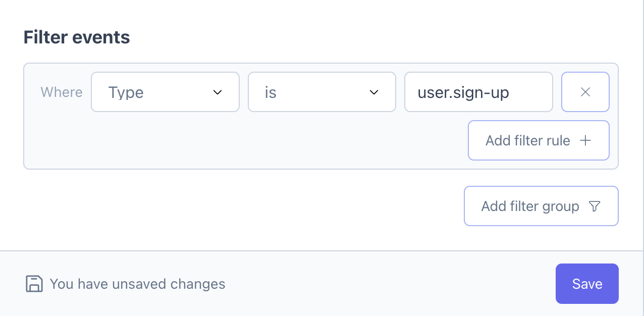This screenshot has width=644, height=316.
Task: Click the 'Add filter group' label text
Action: click(x=530, y=206)
